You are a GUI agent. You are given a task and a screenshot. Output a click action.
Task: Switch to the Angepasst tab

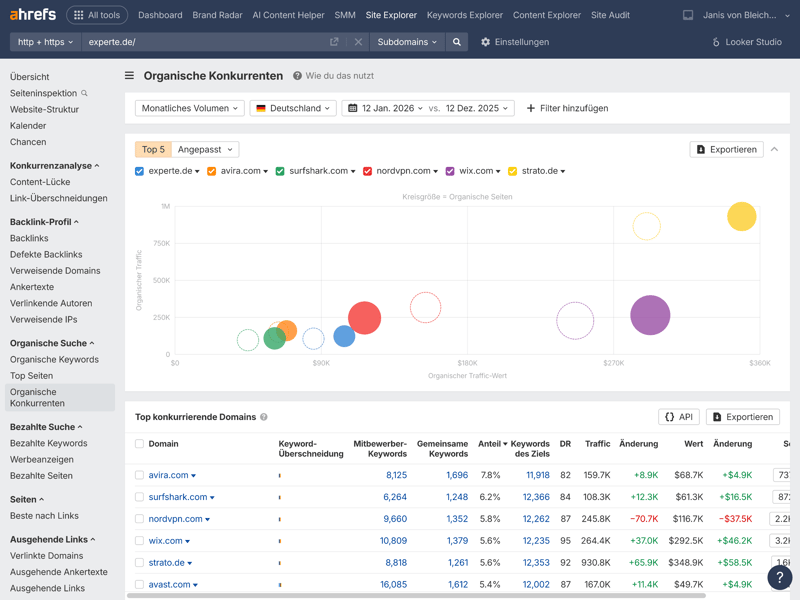(205, 149)
